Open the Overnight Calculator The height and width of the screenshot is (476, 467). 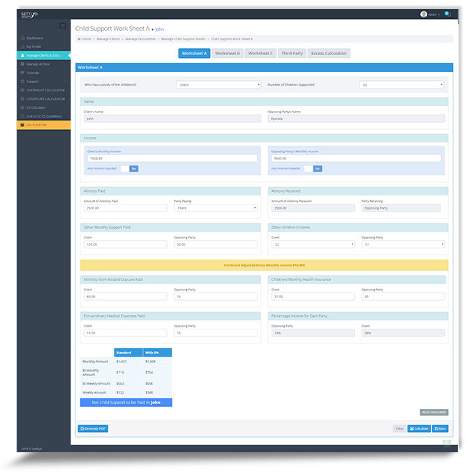45,90
